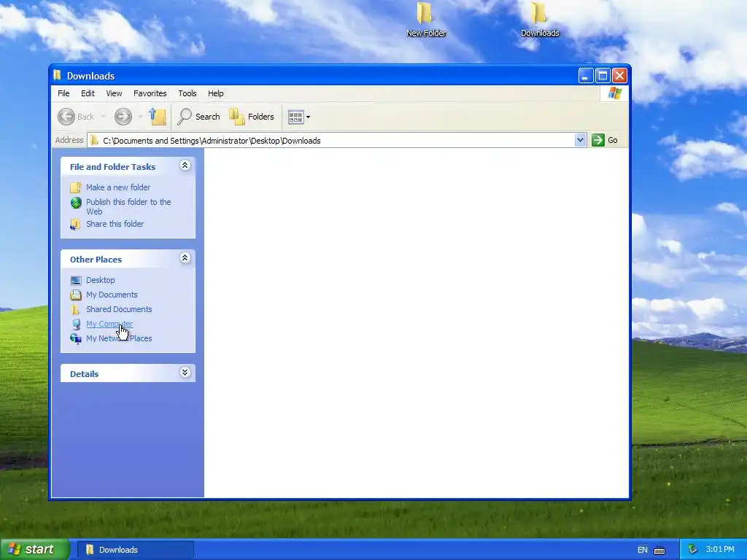Click Publish this folder to the Web
Image resolution: width=747 pixels, height=560 pixels.
coord(128,206)
